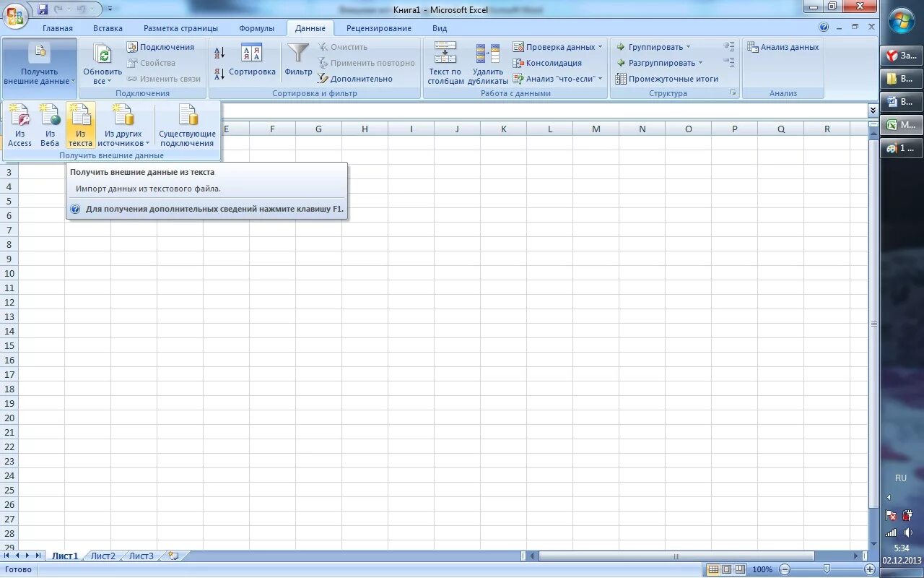Image resolution: width=924 pixels, height=578 pixels.
Task: Click Дополнительно advanced filter
Action: [355, 79]
